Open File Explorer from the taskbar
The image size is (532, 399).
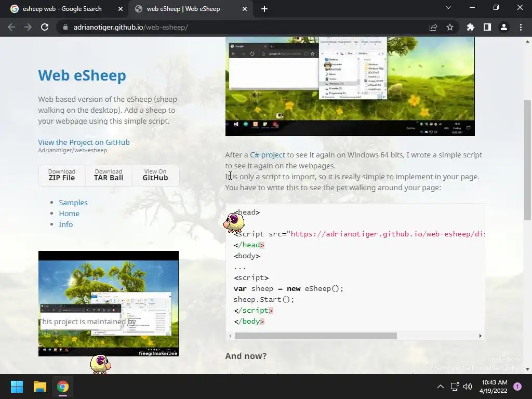click(39, 387)
